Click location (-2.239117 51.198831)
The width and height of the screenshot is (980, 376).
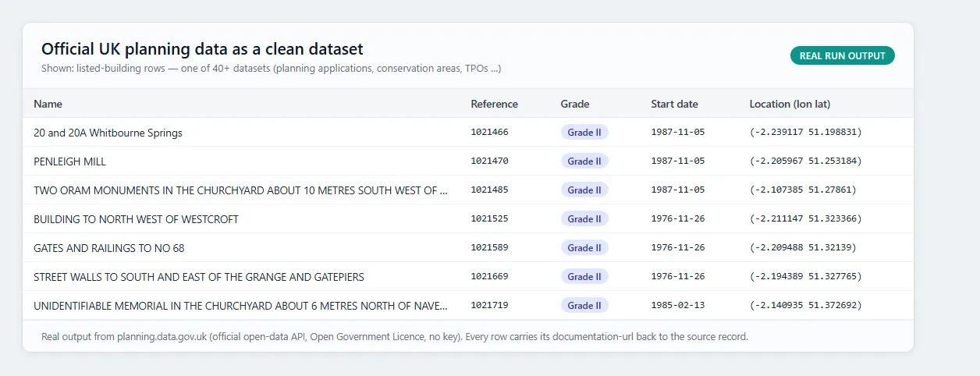[x=806, y=133]
